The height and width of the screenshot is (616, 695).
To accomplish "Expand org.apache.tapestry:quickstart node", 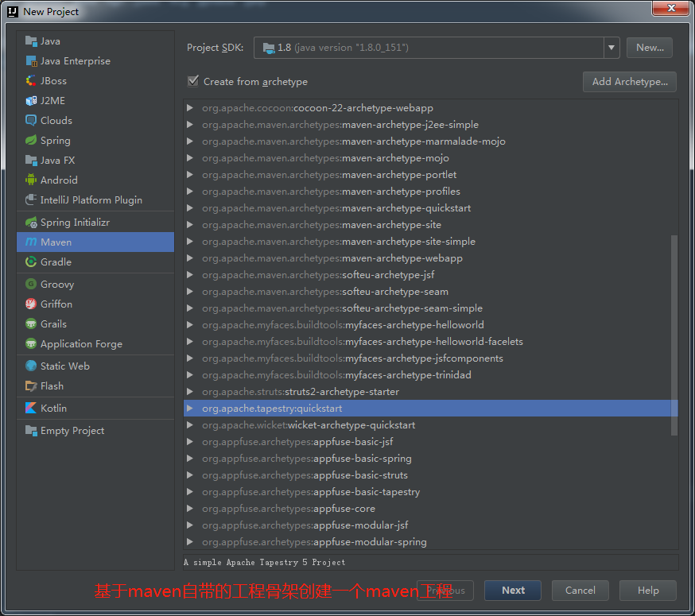I will tap(190, 409).
